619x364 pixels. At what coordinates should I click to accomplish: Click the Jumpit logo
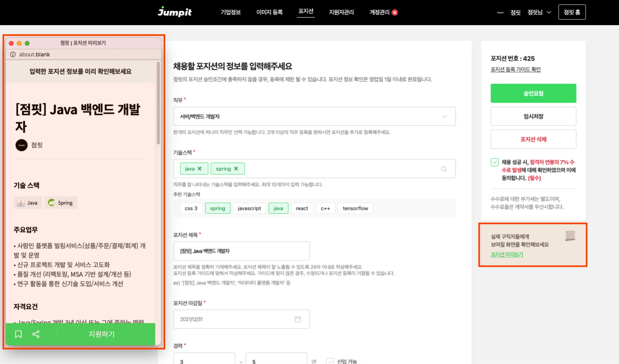[175, 12]
